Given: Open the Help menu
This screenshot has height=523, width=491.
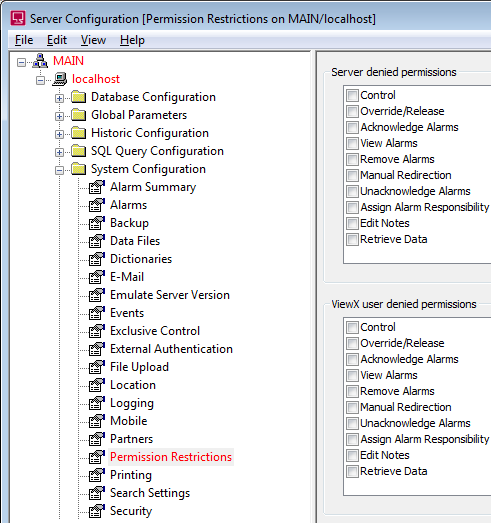Looking at the screenshot, I should [132, 40].
